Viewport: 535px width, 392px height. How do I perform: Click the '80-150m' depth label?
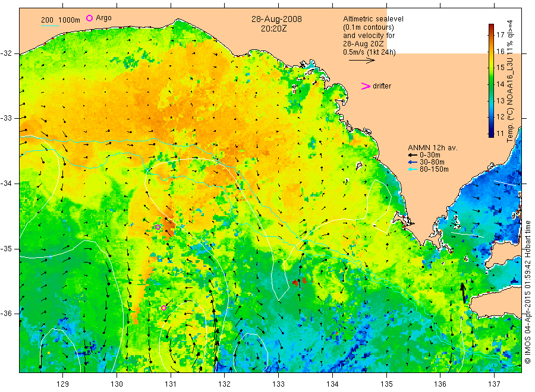coord(434,169)
